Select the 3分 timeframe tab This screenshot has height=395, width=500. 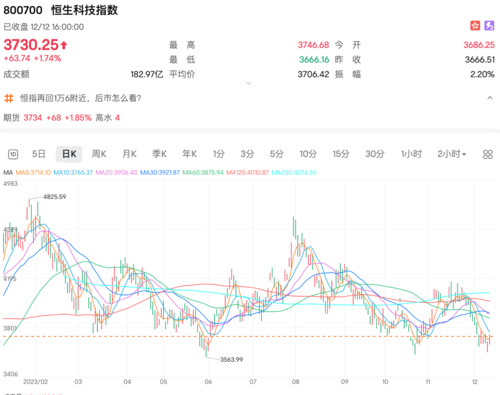[x=247, y=154]
